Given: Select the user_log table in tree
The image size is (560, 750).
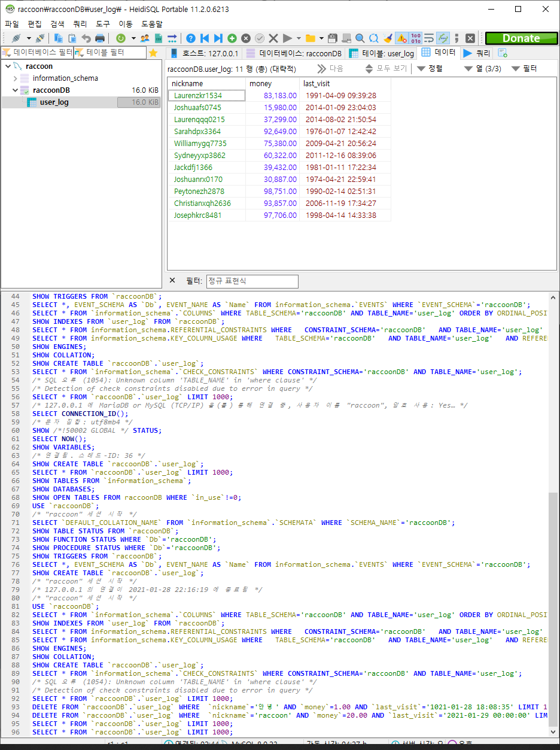Looking at the screenshot, I should pos(54,102).
